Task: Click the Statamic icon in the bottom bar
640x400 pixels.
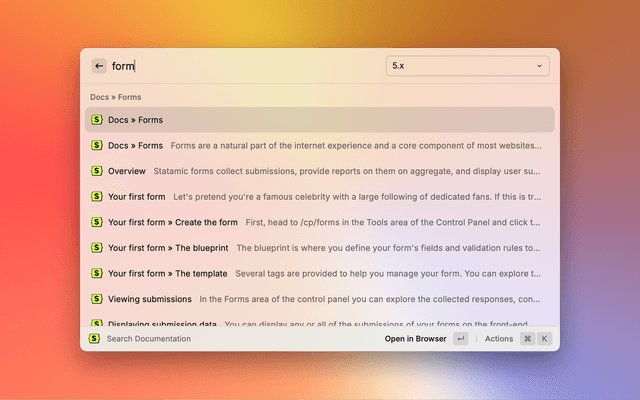Action: [94, 339]
